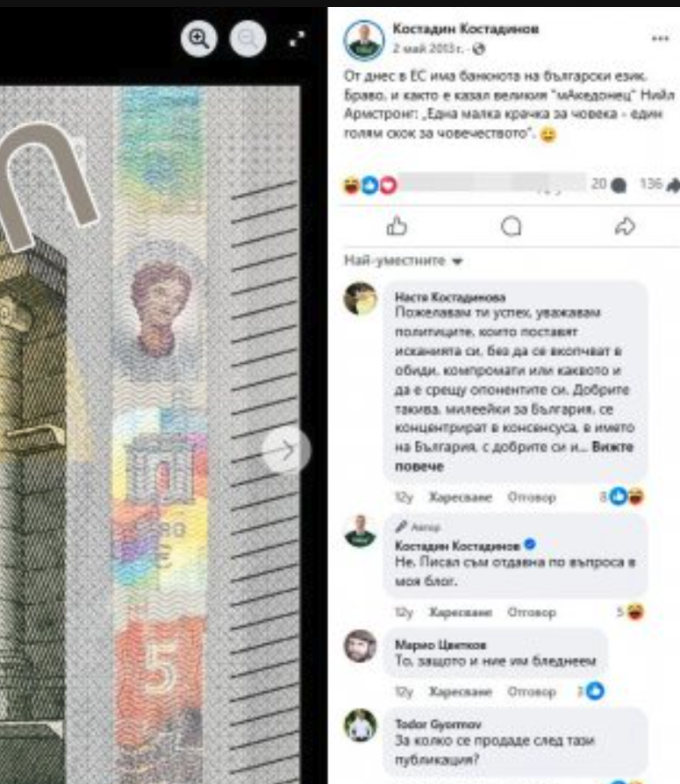This screenshot has height=784, width=680.
Task: View the 136 shares count
Action: [659, 184]
